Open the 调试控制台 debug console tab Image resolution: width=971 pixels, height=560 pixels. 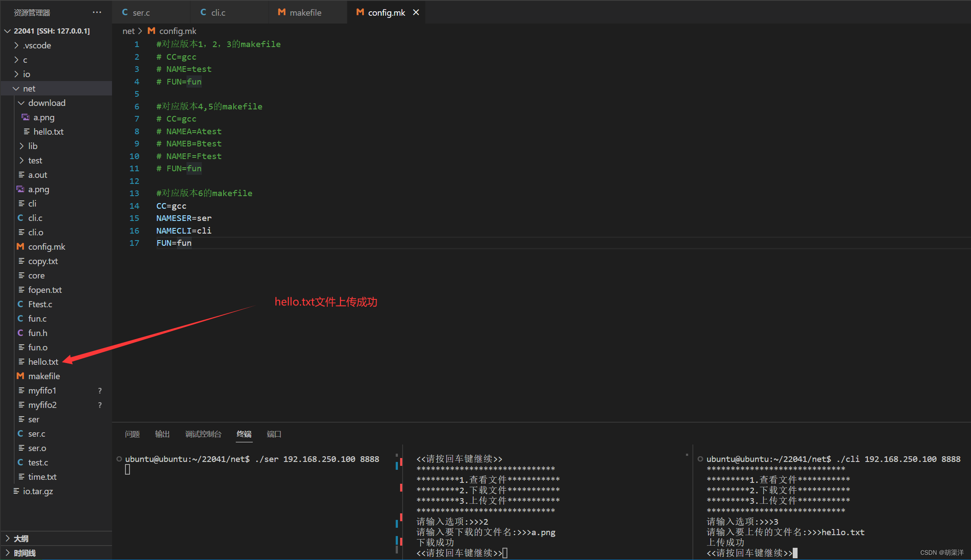[x=203, y=434]
